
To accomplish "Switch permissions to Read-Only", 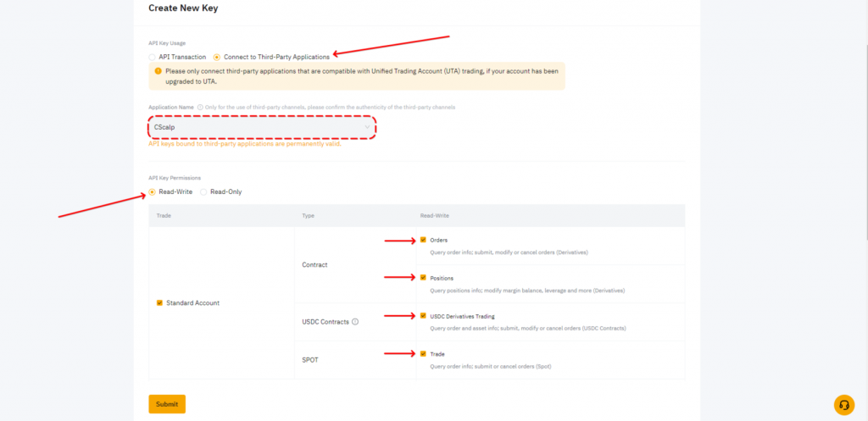I will pyautogui.click(x=203, y=191).
